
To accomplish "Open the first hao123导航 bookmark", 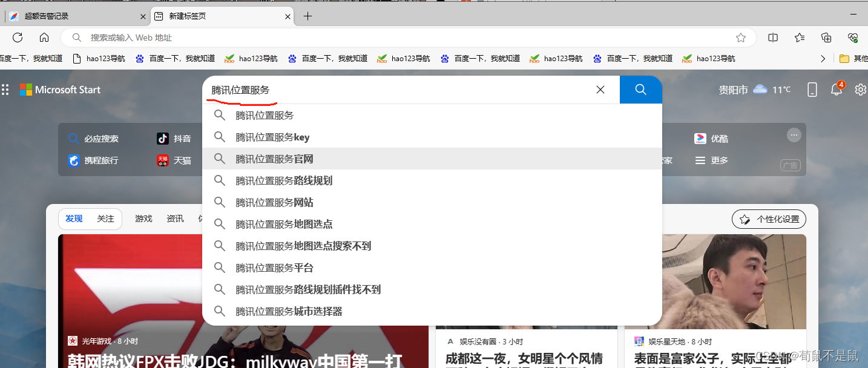I will coord(99,59).
